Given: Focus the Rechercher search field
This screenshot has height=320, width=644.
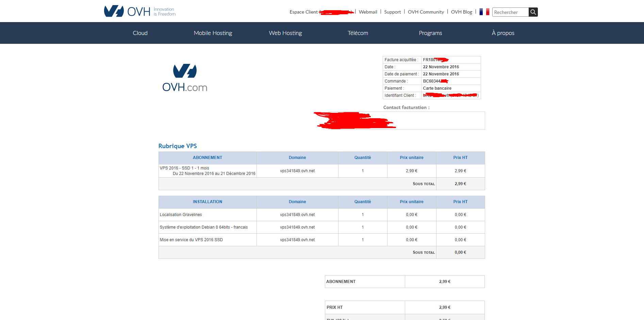Looking at the screenshot, I should pos(510,12).
